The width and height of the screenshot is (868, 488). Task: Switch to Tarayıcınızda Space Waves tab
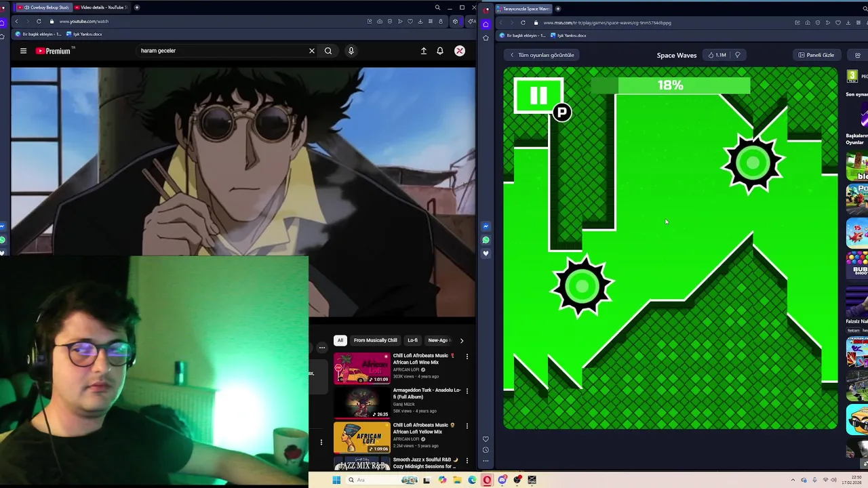coord(524,8)
